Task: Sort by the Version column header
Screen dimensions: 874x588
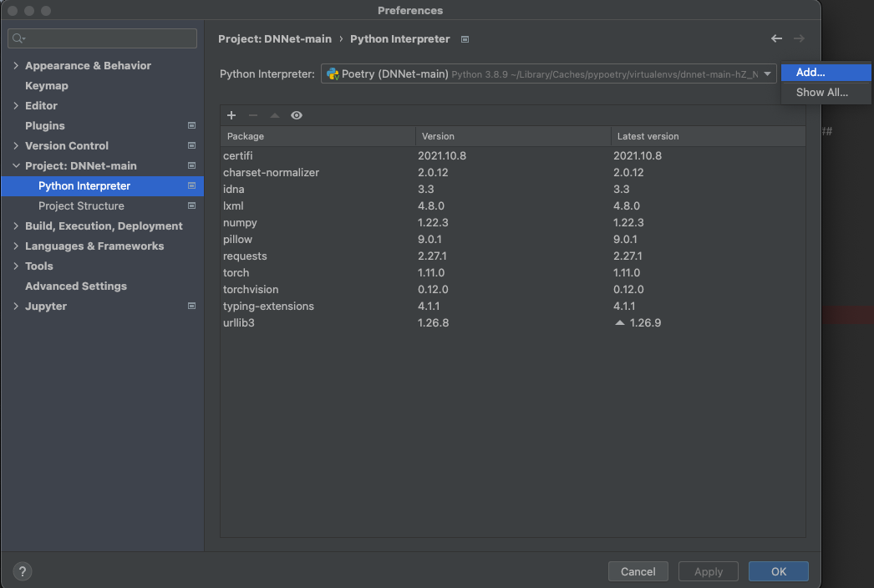Action: [x=513, y=136]
